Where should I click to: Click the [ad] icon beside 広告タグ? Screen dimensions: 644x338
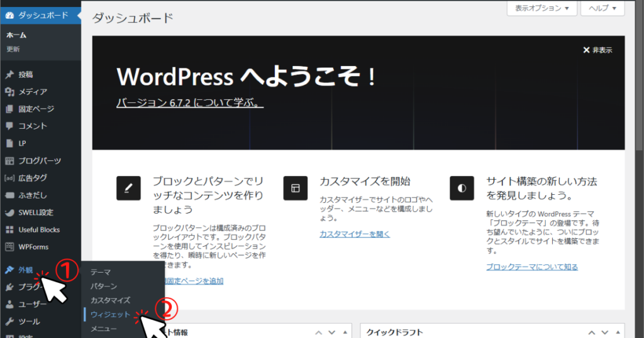pyautogui.click(x=9, y=178)
